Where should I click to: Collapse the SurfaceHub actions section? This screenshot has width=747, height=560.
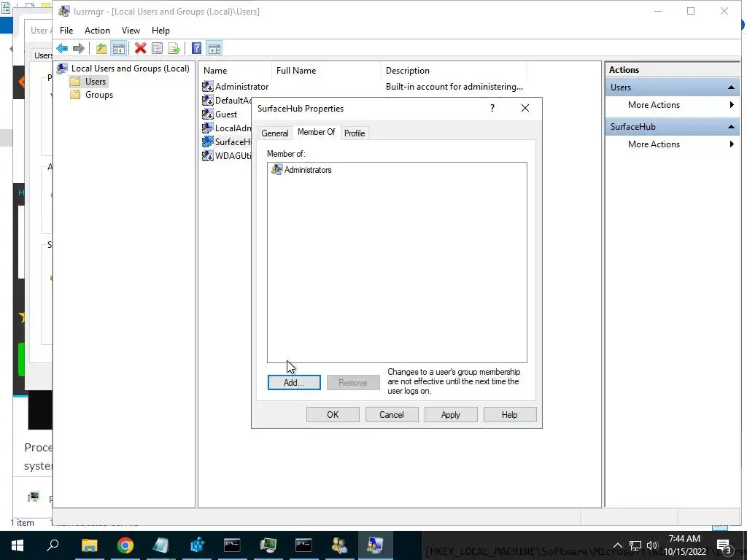tap(731, 127)
